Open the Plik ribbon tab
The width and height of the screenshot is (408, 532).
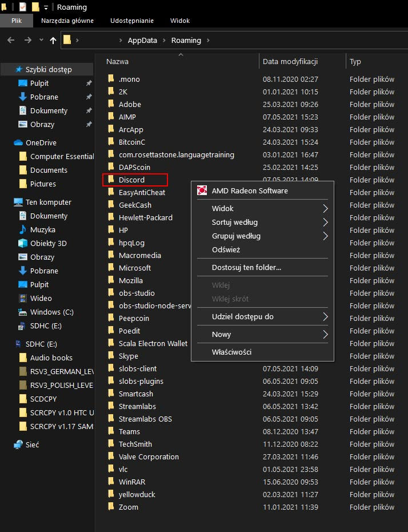17,21
